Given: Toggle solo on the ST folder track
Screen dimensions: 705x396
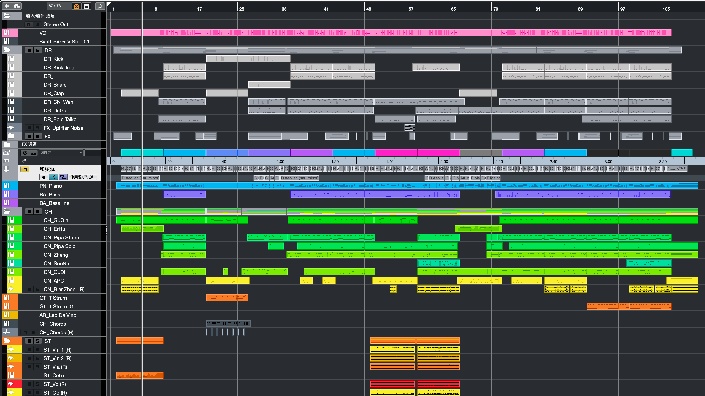Looking at the screenshot, I should click(x=38, y=341).
